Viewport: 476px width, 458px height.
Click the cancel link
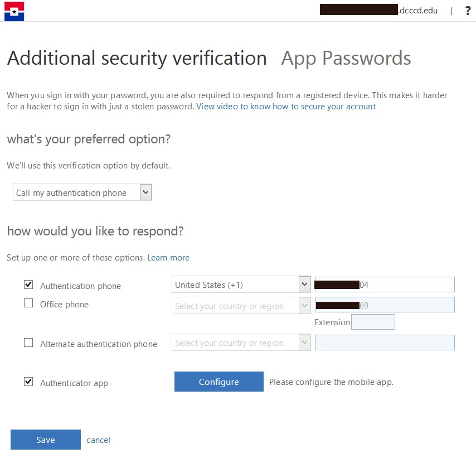tap(98, 440)
